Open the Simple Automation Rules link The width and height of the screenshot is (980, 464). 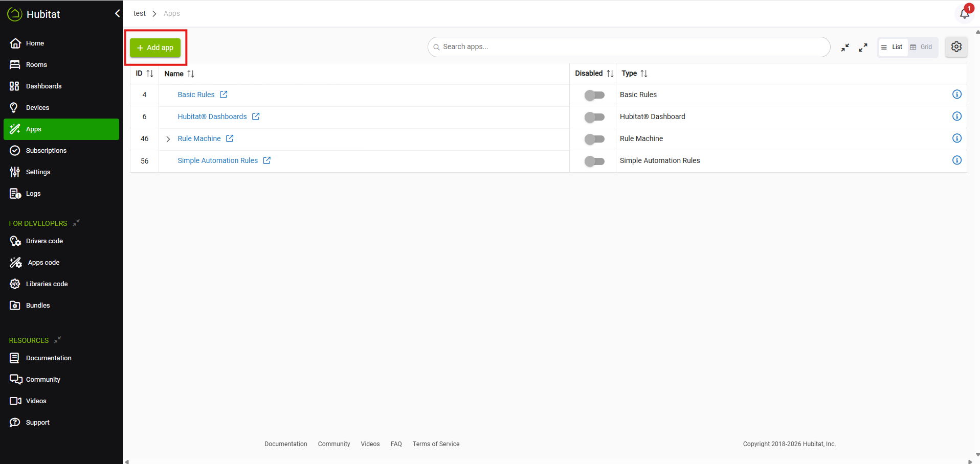(x=217, y=160)
